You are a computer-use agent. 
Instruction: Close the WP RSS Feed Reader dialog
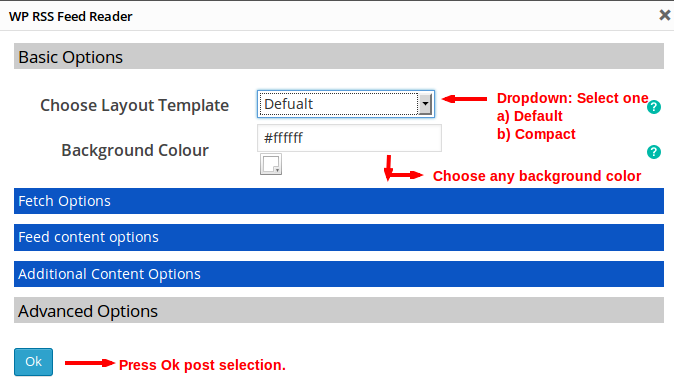point(665,15)
